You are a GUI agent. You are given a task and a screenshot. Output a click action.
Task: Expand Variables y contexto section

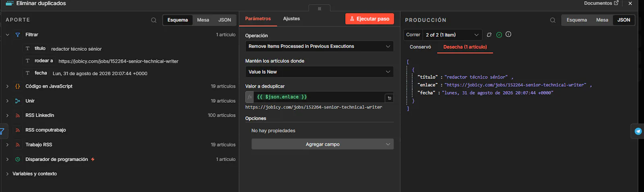click(7, 174)
